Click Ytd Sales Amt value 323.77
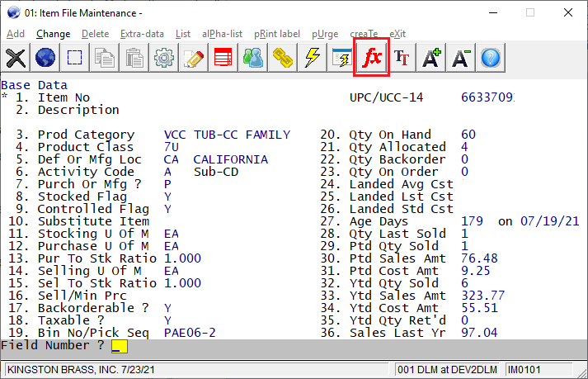Image resolution: width=588 pixels, height=379 pixels. pyautogui.click(x=483, y=296)
